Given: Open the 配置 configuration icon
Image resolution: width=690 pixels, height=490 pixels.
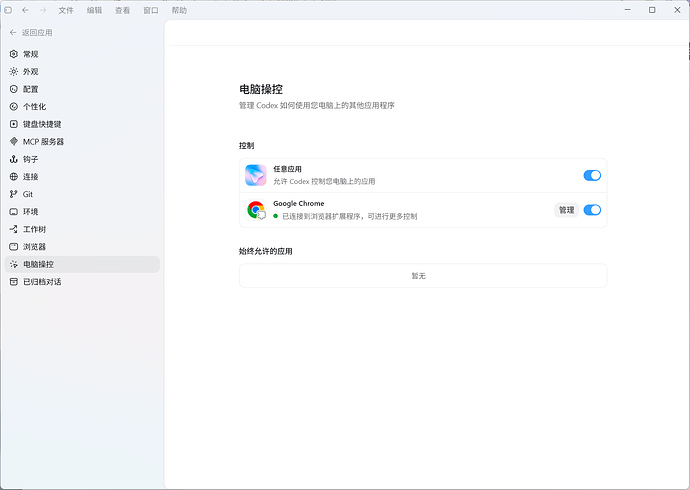Looking at the screenshot, I should point(14,89).
